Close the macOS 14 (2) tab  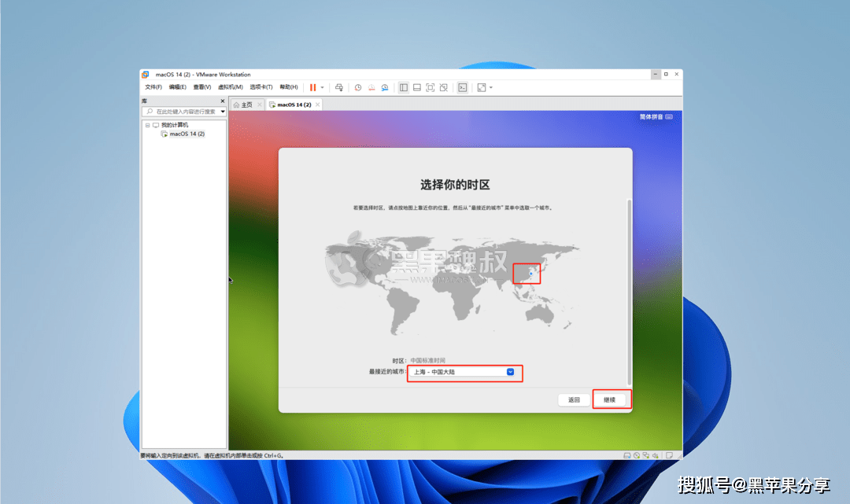tap(318, 105)
